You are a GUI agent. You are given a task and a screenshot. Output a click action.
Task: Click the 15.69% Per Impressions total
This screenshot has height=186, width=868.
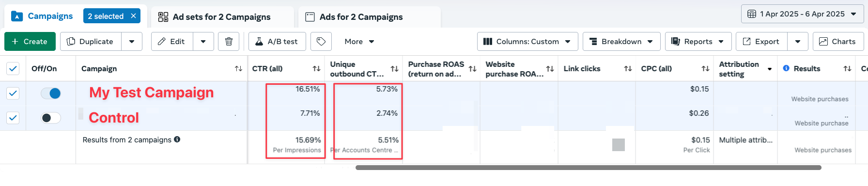click(308, 140)
